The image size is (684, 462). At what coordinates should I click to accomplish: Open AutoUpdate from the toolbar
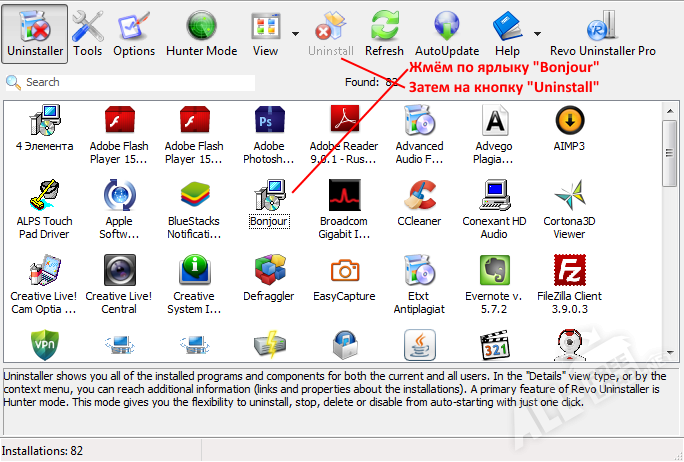(x=447, y=33)
